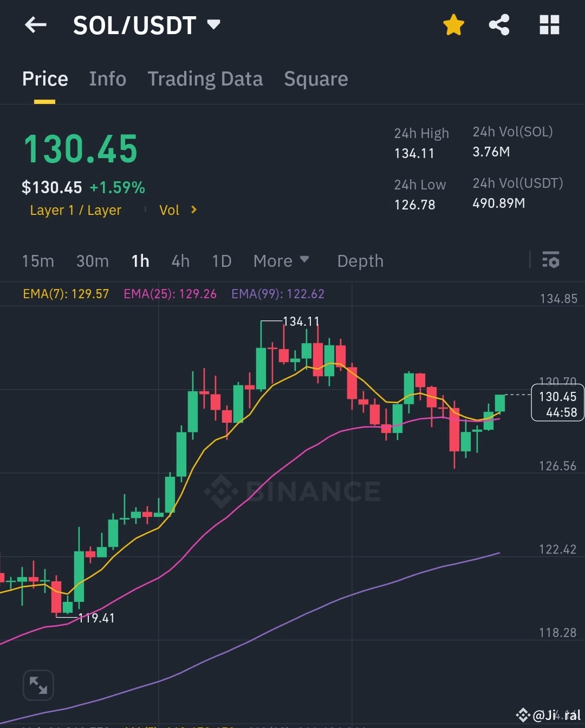Enable the 15m candle interval

tap(37, 261)
